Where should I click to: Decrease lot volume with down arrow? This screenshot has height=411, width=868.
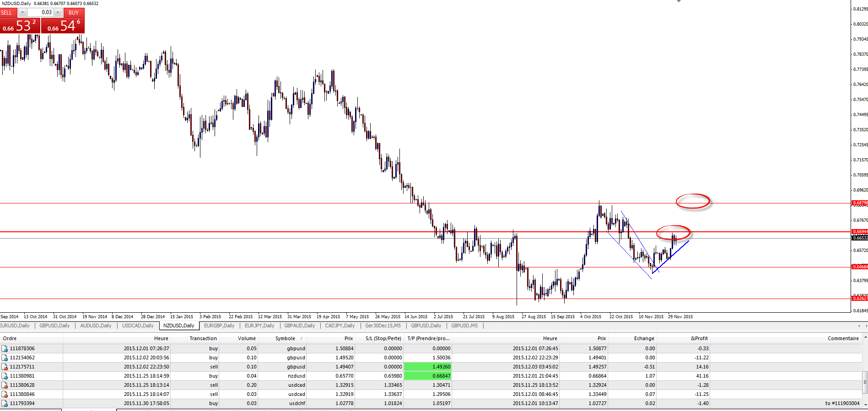point(22,12)
